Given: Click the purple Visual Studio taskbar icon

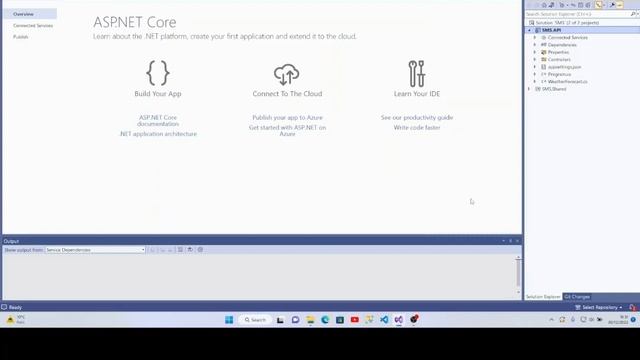Looking at the screenshot, I should 399,320.
